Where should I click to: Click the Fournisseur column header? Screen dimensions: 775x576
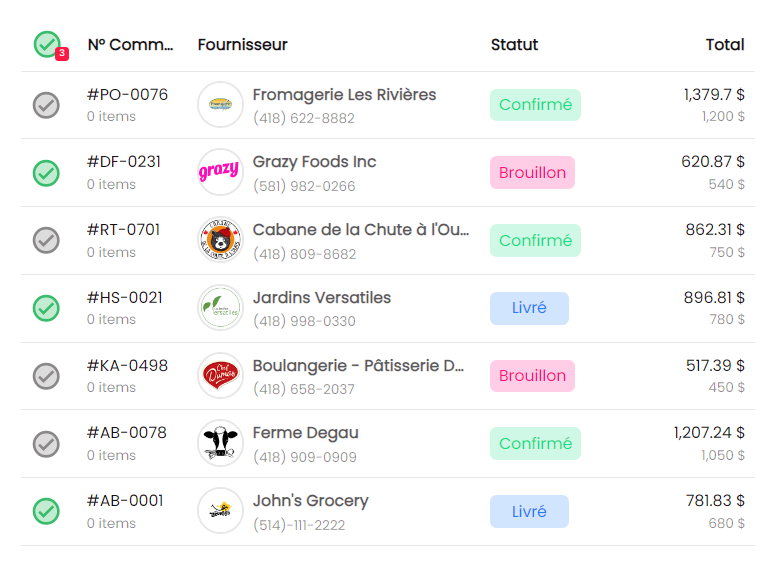[242, 45]
